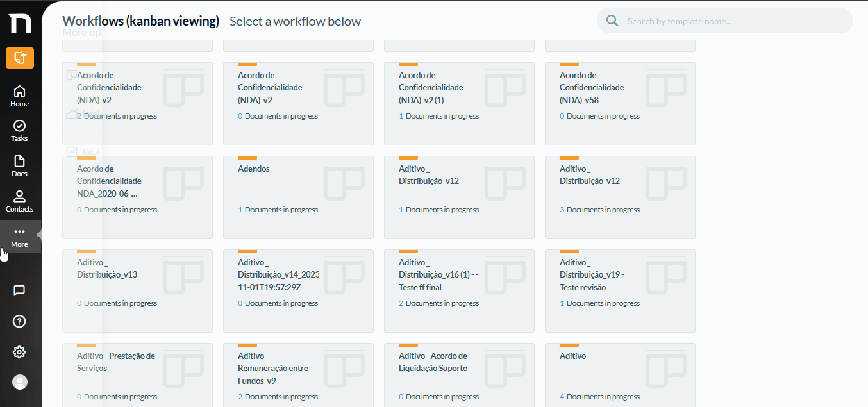Open Docs from the sidebar

pyautogui.click(x=20, y=166)
